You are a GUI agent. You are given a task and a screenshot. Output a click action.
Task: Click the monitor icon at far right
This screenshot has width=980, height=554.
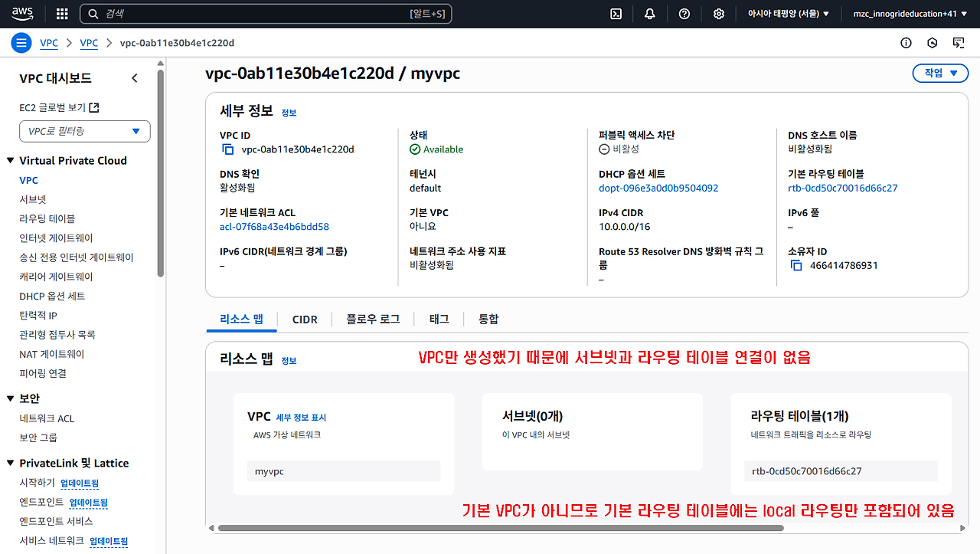[958, 43]
